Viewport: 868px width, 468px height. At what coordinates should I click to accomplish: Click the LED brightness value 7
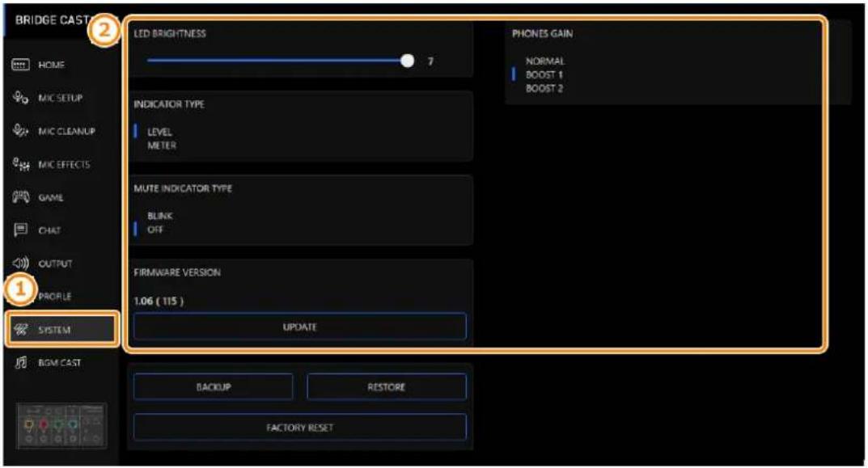(430, 61)
